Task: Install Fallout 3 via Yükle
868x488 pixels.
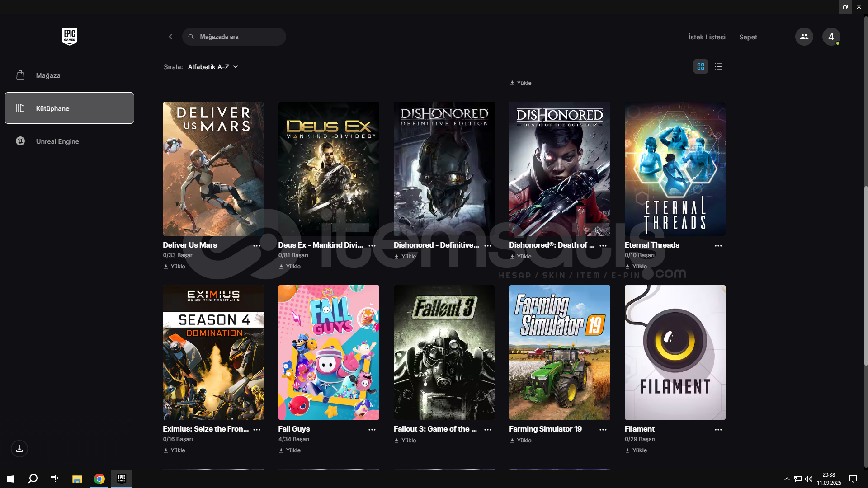Action: (x=405, y=441)
